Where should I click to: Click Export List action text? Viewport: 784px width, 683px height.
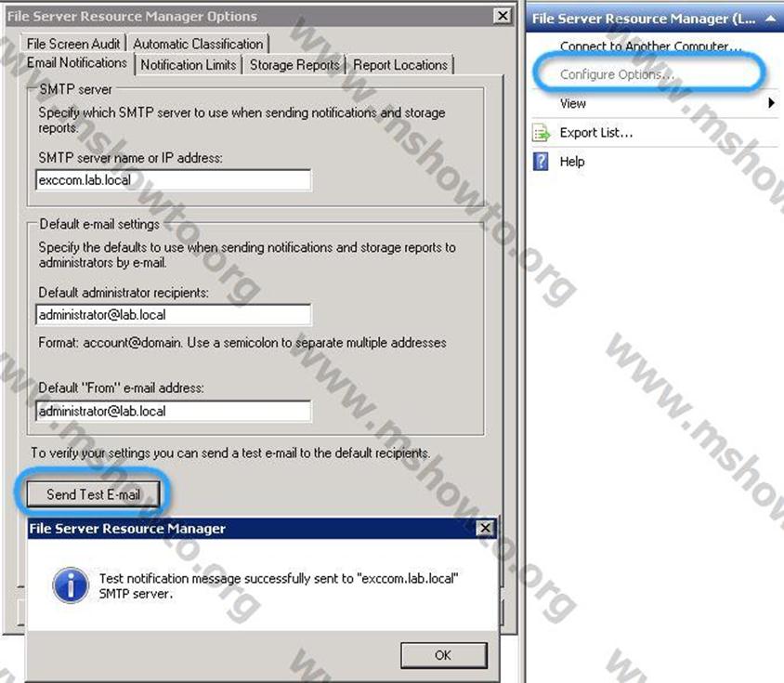pos(596,133)
